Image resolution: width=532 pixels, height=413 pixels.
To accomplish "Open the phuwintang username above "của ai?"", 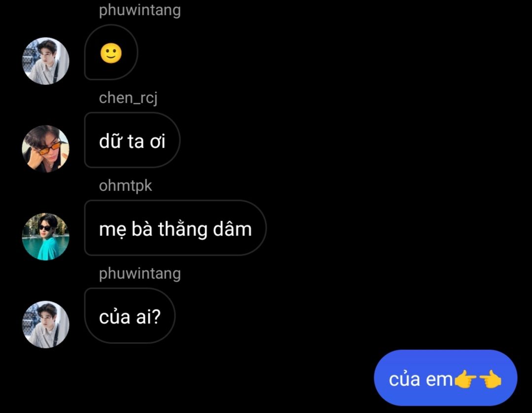I will pyautogui.click(x=140, y=274).
